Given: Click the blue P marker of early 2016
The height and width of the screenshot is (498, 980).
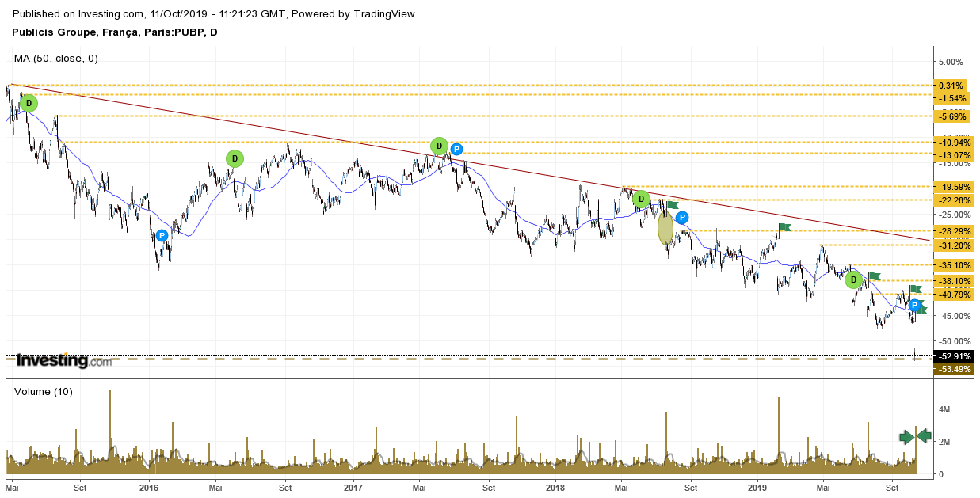Looking at the screenshot, I should [x=162, y=235].
